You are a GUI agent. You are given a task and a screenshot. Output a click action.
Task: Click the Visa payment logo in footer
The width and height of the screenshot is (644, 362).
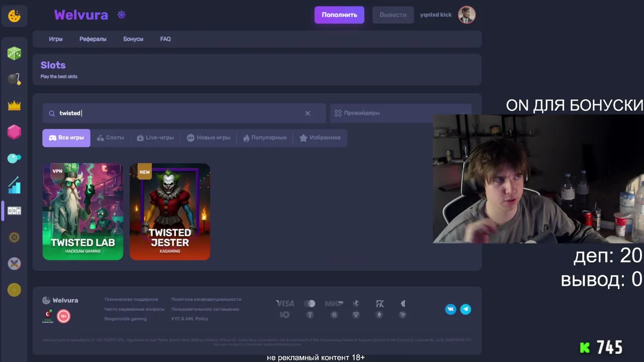[285, 303]
